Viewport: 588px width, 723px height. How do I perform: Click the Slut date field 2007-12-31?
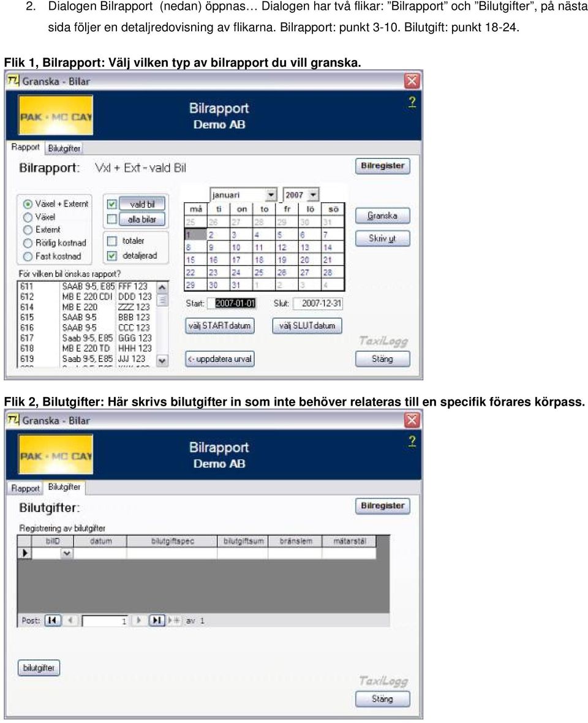pyautogui.click(x=318, y=303)
